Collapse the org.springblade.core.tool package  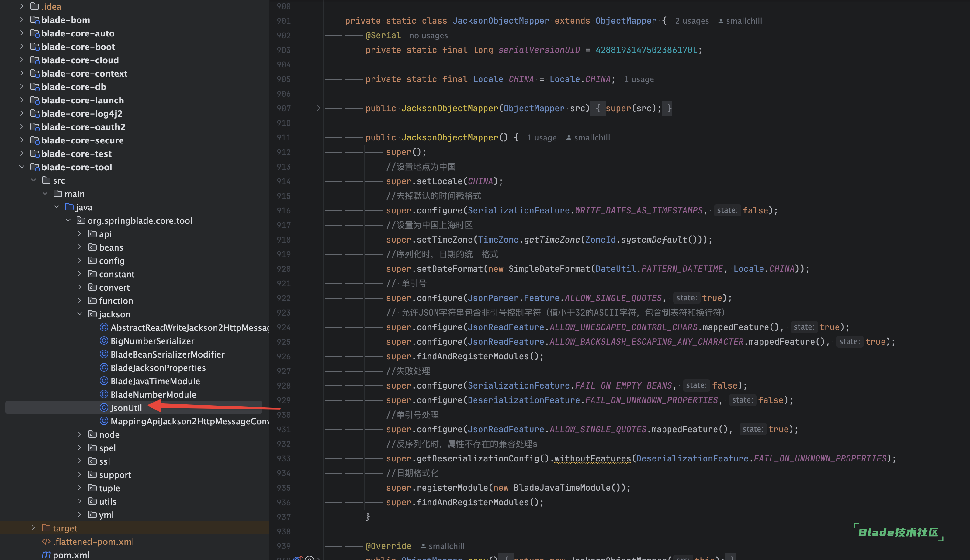[68, 220]
